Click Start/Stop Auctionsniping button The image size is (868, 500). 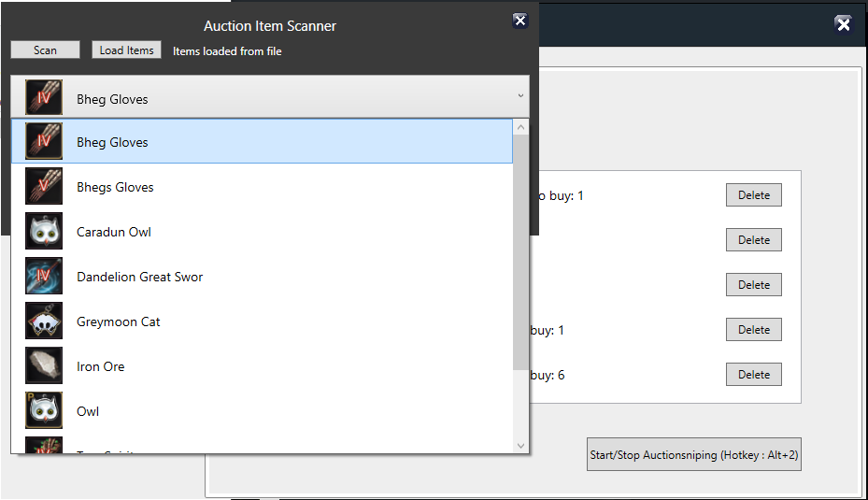coord(693,454)
